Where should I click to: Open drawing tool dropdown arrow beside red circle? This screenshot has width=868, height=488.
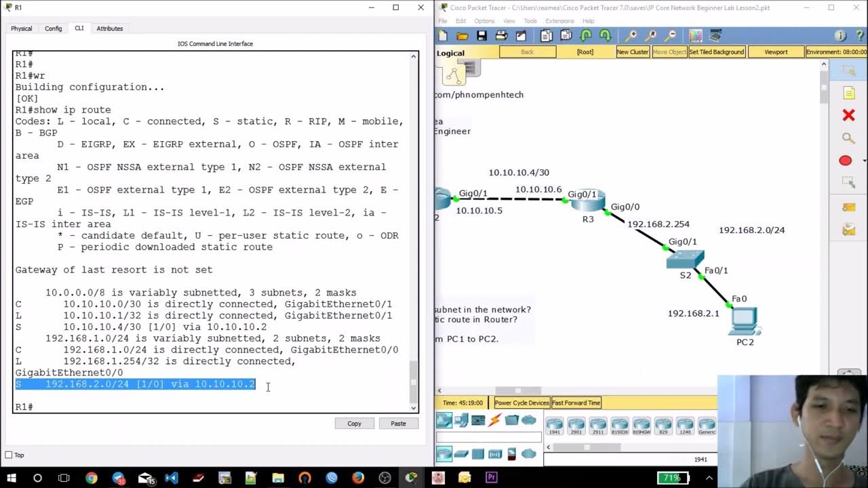tap(864, 161)
